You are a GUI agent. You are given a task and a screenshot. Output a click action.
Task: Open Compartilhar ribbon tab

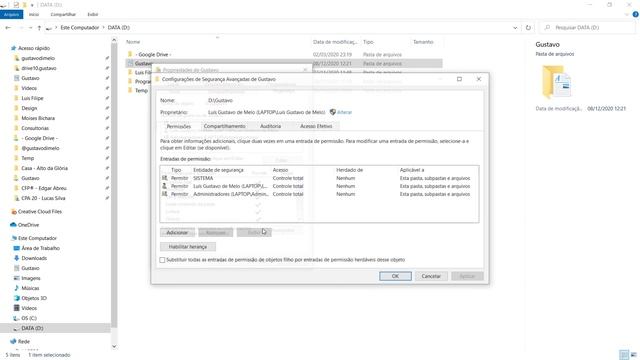coord(63,14)
